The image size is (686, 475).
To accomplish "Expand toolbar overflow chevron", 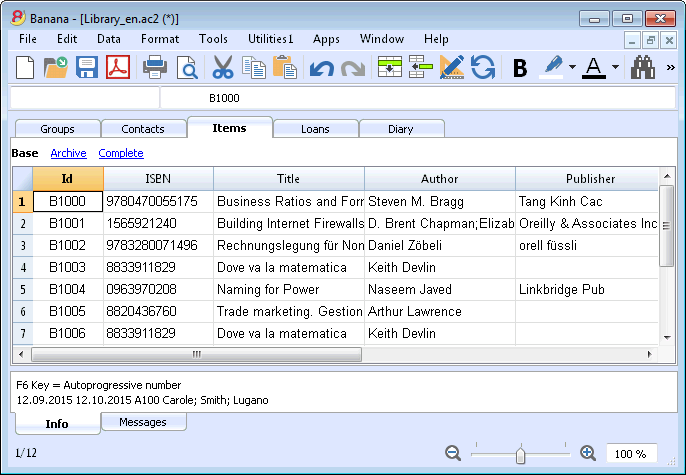I will click(670, 67).
